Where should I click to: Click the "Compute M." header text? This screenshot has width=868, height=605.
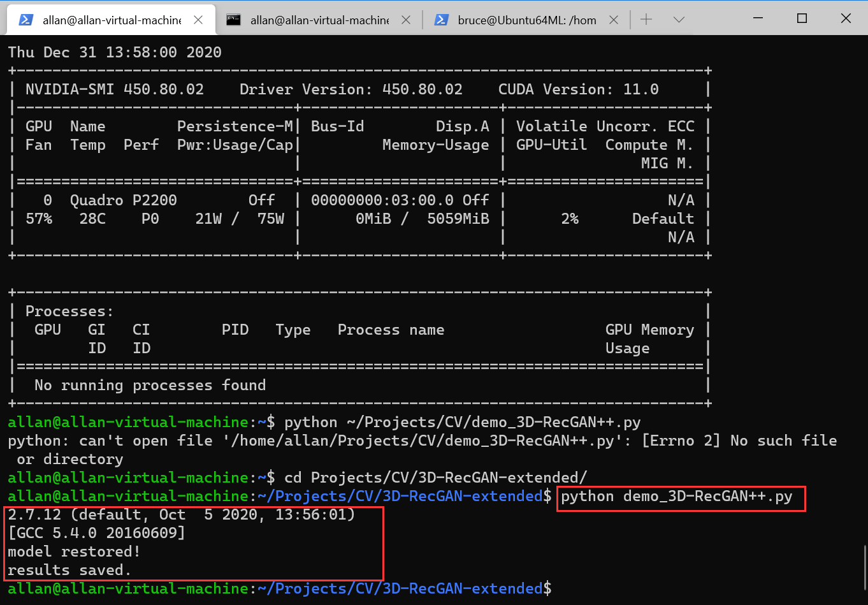(x=649, y=145)
